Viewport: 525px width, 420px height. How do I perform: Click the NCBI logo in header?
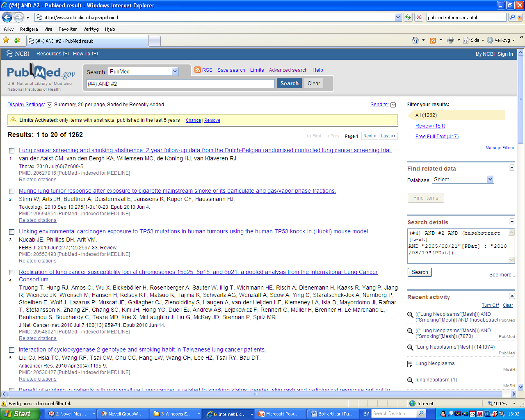18,54
